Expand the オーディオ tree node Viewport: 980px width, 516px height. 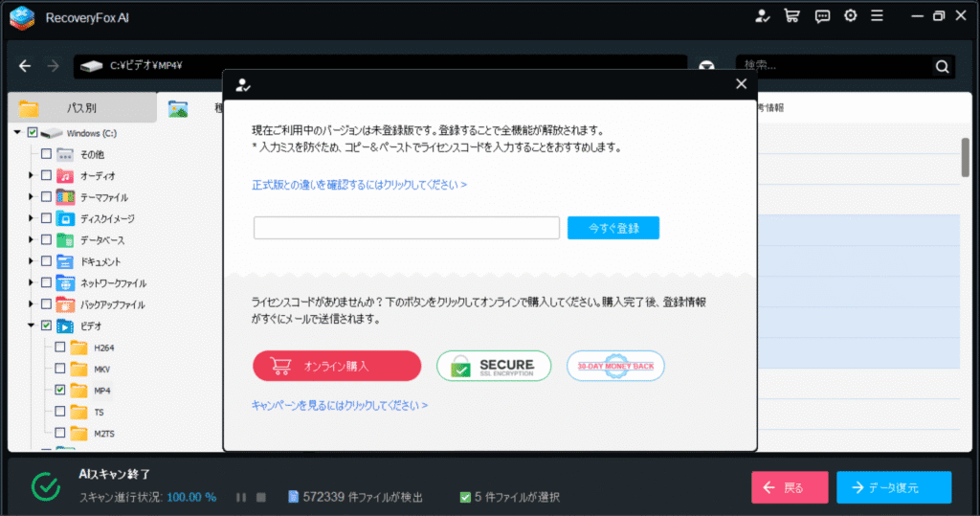coord(31,176)
